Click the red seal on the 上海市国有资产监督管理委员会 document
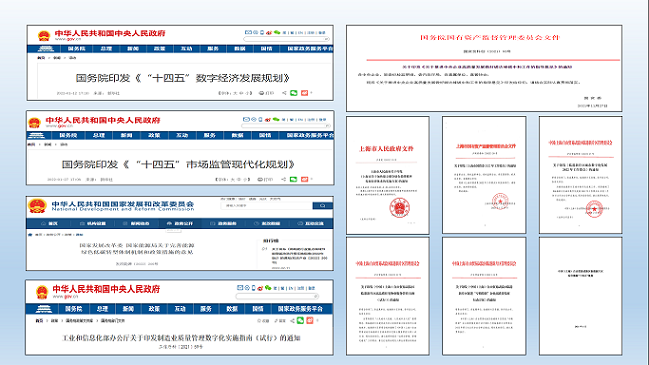Screen dimensions: 649x365 (x=500, y=201)
